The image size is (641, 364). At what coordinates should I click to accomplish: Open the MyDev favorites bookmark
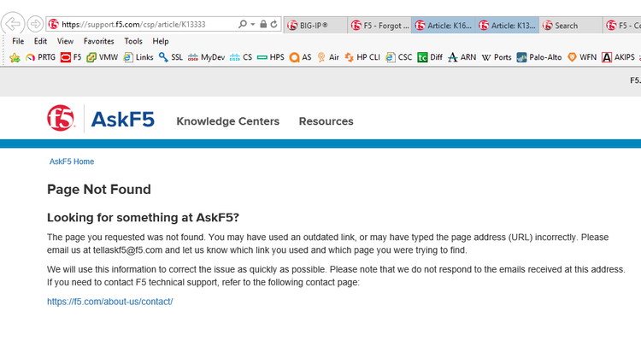pos(207,57)
